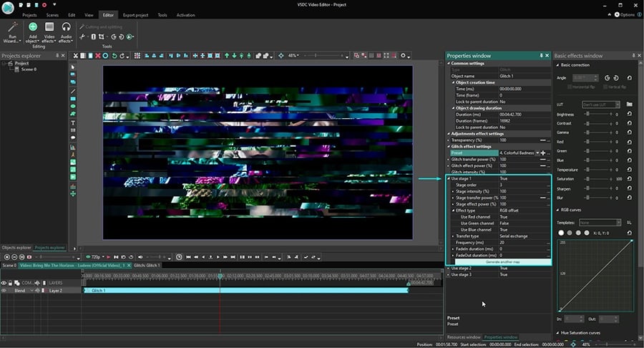This screenshot has width=644, height=348.
Task: Open the Export project tab
Action: [135, 15]
